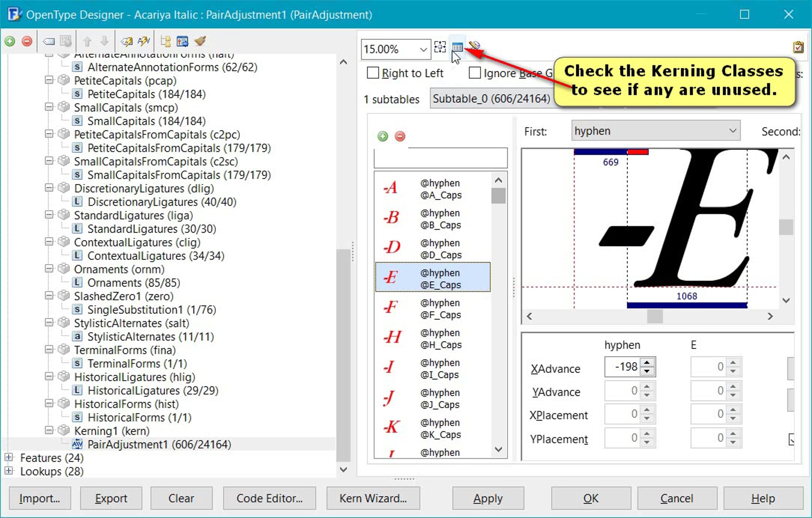This screenshot has height=518, width=812.
Task: Click the broom clean-up icon
Action: coord(200,41)
